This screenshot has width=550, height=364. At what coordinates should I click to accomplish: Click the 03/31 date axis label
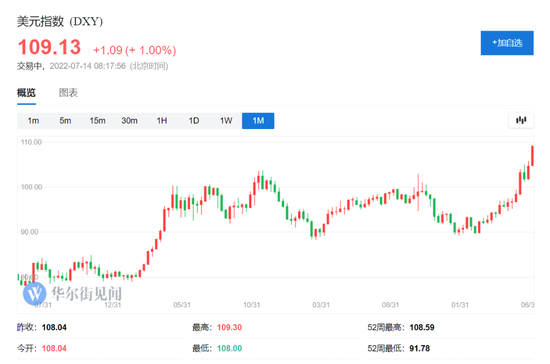click(321, 305)
